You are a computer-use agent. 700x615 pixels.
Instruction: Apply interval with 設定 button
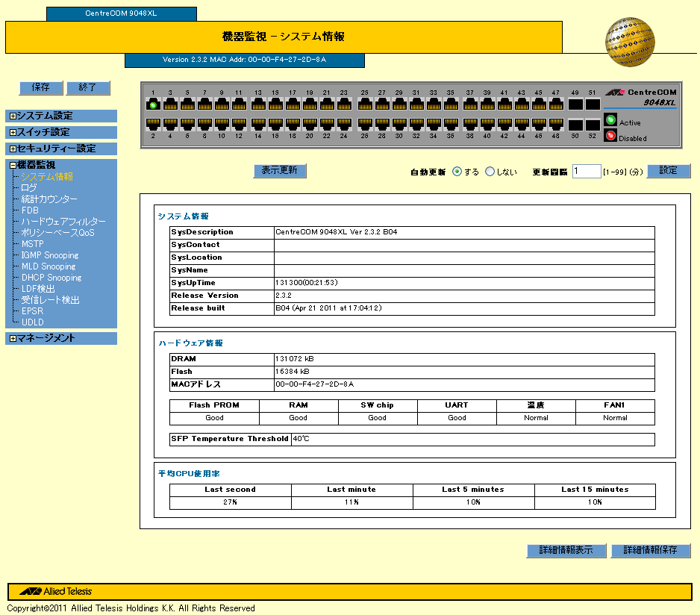pyautogui.click(x=669, y=171)
